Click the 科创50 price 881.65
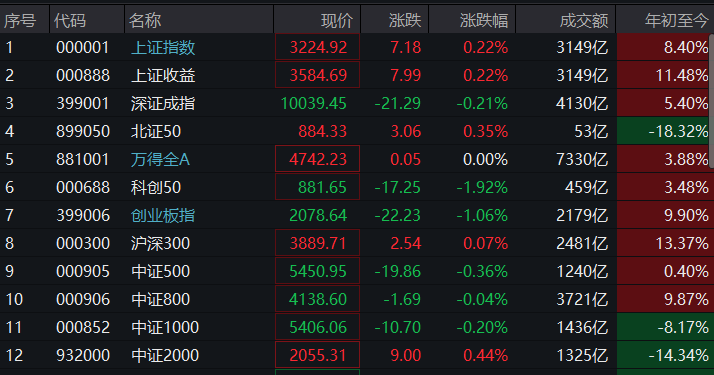Viewport: 714px width, 375px height. (x=317, y=187)
